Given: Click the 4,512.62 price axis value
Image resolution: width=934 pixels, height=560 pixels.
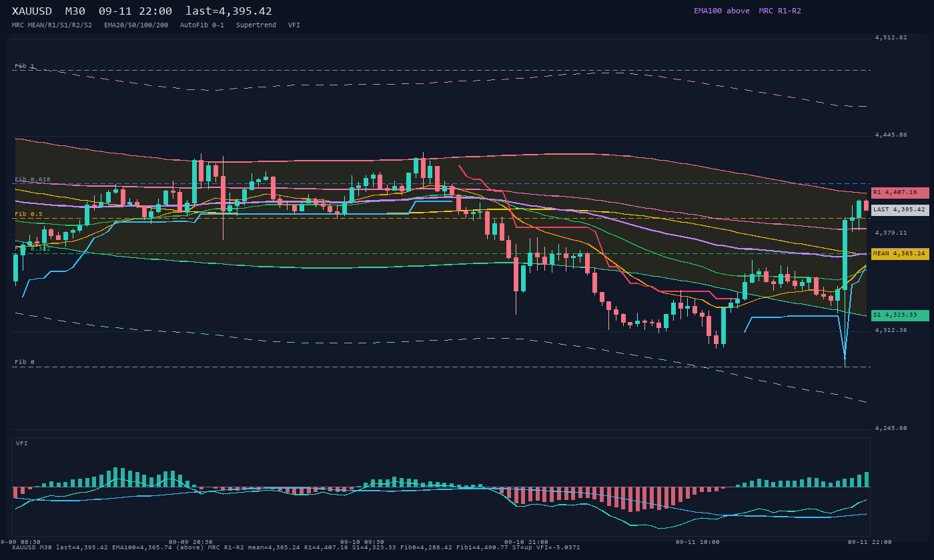Looking at the screenshot, I should coord(891,38).
